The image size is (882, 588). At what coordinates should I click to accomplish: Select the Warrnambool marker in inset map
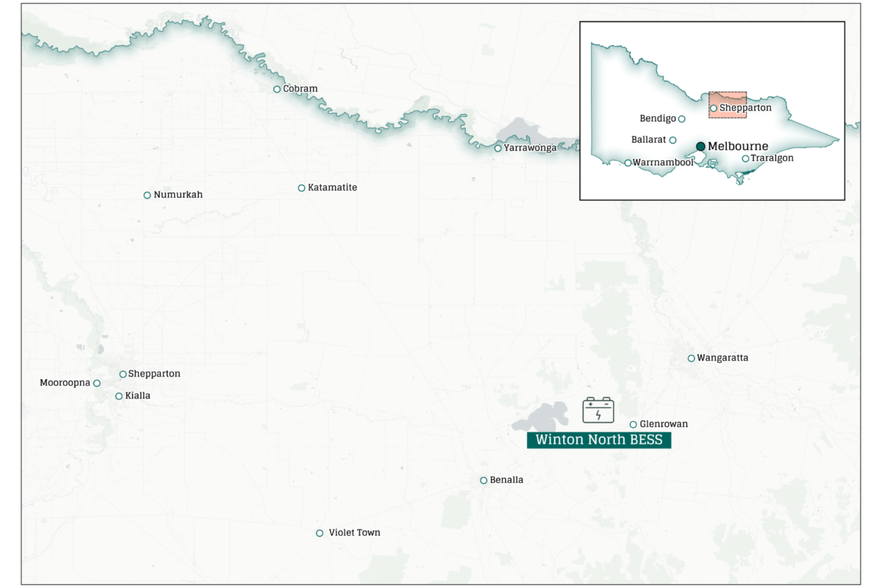pyautogui.click(x=628, y=163)
